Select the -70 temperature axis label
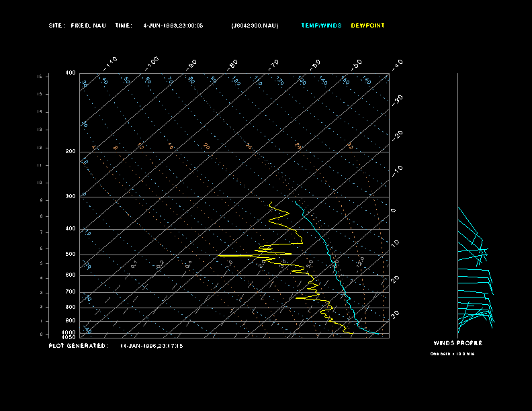This screenshot has height=411, width=532. point(274,64)
